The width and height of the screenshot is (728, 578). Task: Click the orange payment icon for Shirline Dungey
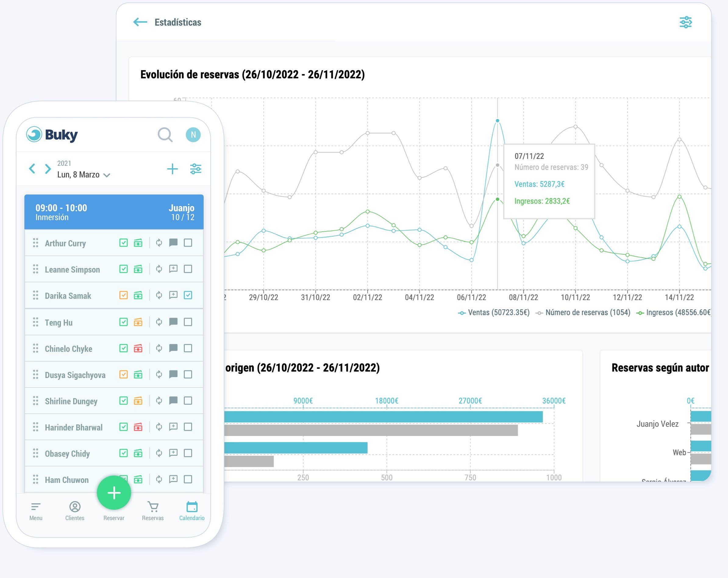tap(138, 401)
